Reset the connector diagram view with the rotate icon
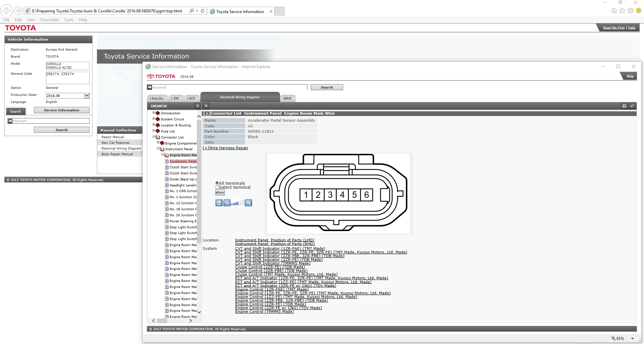 [x=219, y=203]
